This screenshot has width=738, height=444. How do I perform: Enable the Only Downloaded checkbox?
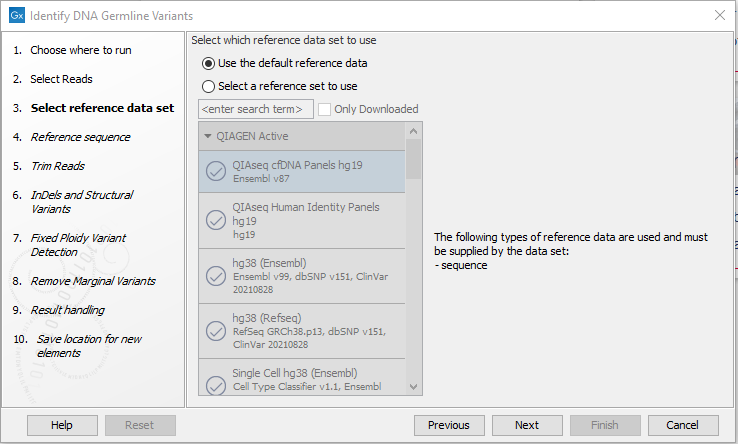tap(324, 109)
